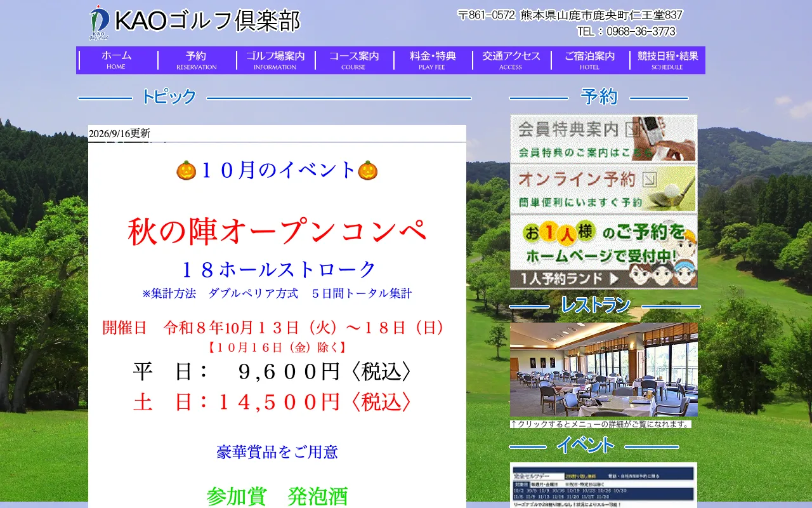Click the 秋の陣オープンコンペ heading

pos(277,231)
